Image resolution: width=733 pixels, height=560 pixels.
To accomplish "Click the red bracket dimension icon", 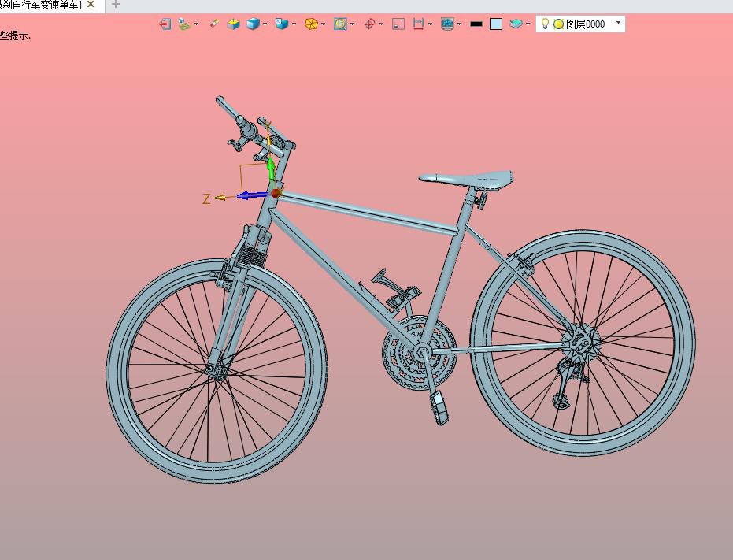I will [418, 24].
